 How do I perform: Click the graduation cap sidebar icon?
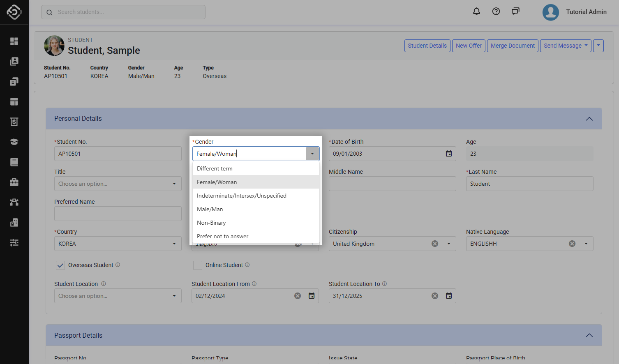14,142
